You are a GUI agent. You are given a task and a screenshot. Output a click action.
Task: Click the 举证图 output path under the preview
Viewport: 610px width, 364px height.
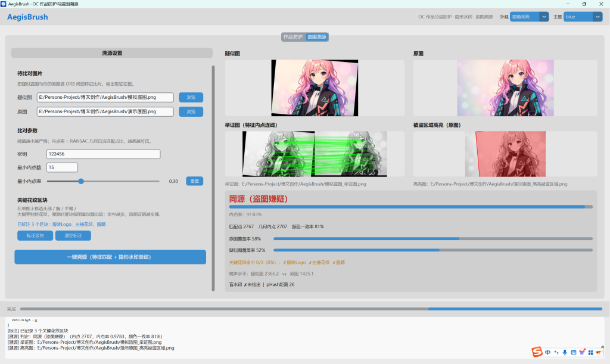pyautogui.click(x=295, y=184)
